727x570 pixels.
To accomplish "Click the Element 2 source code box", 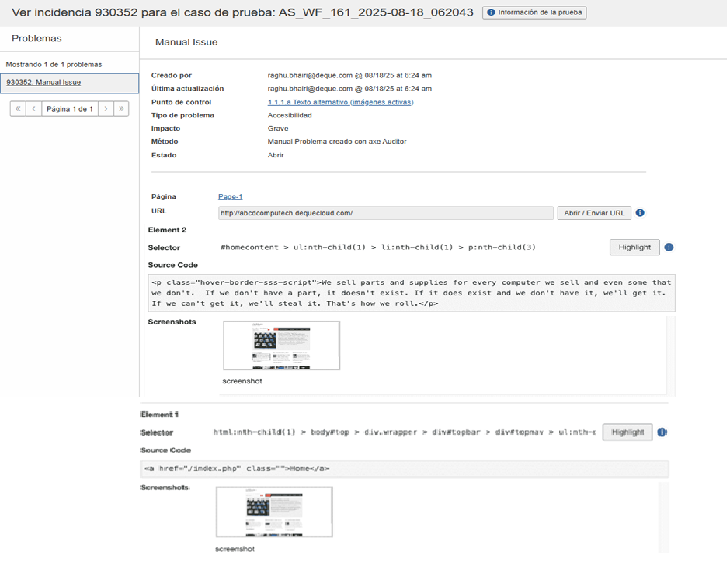I will [x=410, y=291].
